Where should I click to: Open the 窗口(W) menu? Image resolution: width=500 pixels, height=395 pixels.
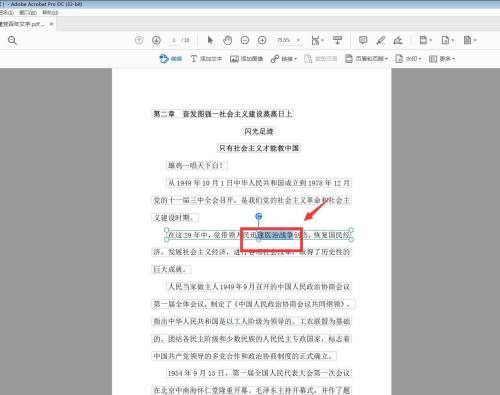[28, 13]
